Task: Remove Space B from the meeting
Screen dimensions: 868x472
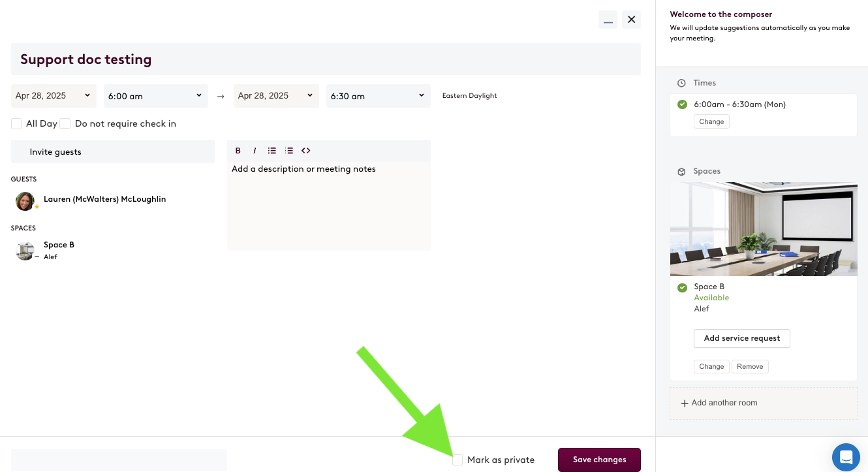Action: click(x=750, y=366)
